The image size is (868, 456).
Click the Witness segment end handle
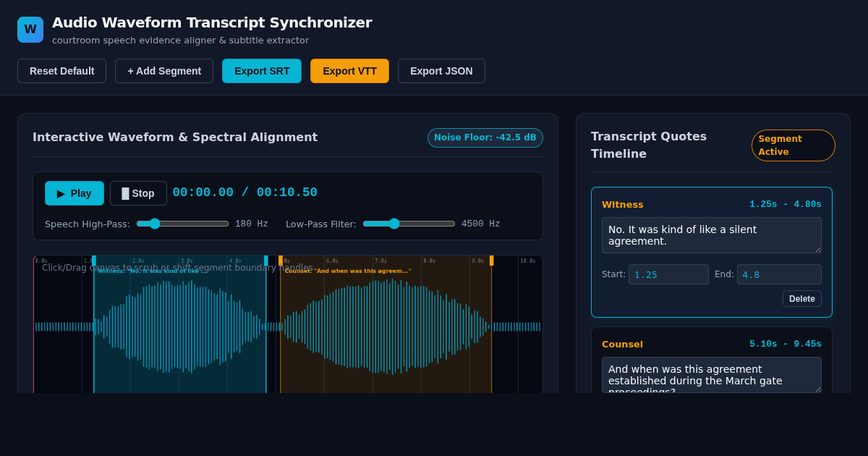(x=266, y=261)
